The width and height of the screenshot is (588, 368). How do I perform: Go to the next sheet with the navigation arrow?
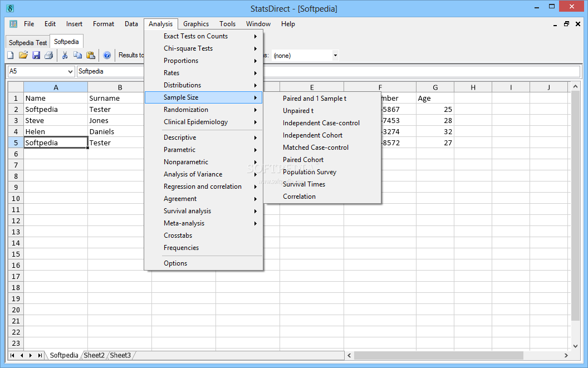click(31, 355)
